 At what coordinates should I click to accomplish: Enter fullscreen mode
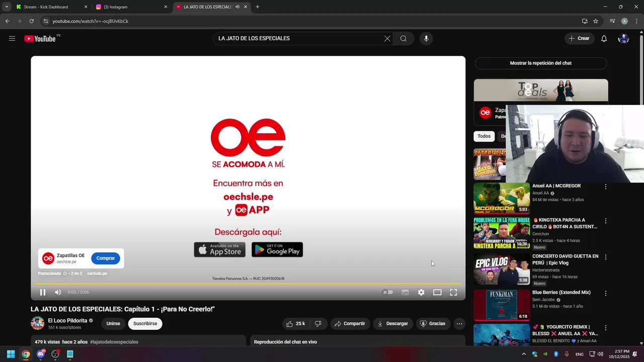[453, 292]
